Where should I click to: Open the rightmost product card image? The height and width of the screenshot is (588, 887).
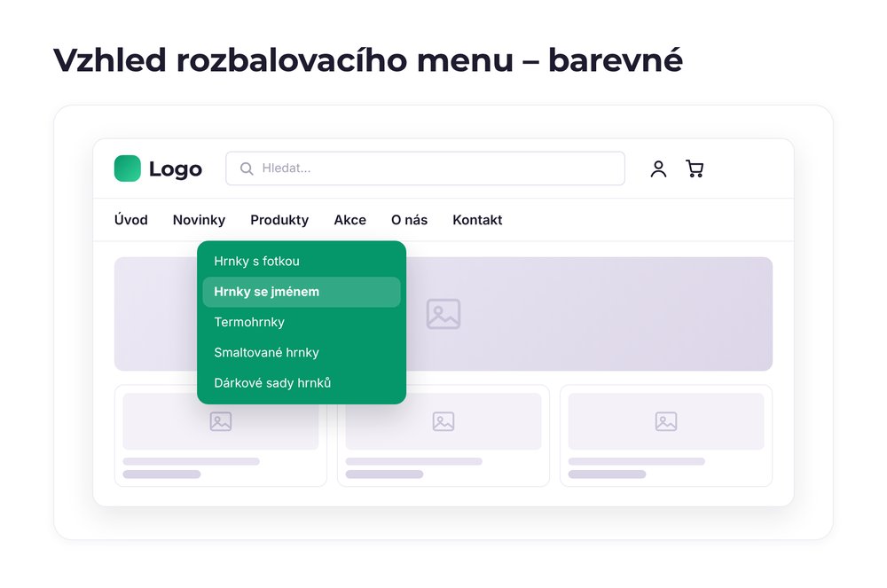click(666, 421)
